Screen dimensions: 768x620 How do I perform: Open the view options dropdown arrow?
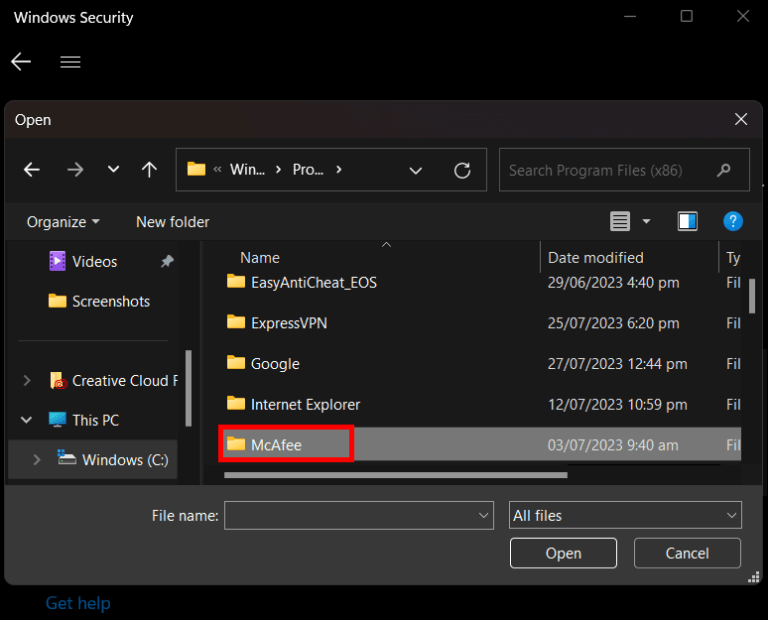[647, 221]
